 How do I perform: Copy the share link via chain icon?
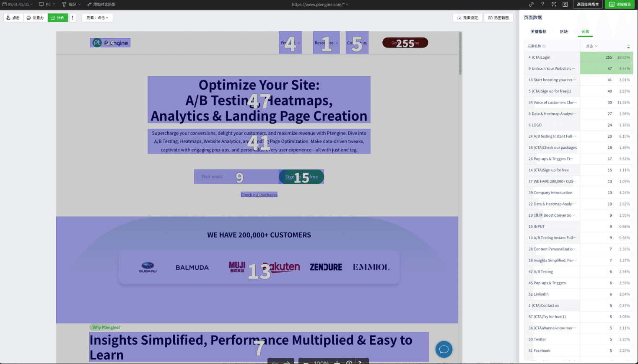[531, 4]
